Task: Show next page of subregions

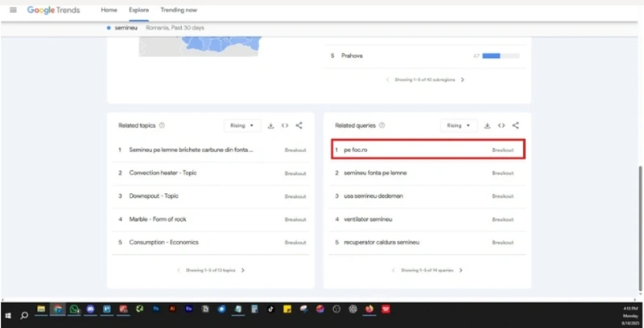Action: coord(462,80)
